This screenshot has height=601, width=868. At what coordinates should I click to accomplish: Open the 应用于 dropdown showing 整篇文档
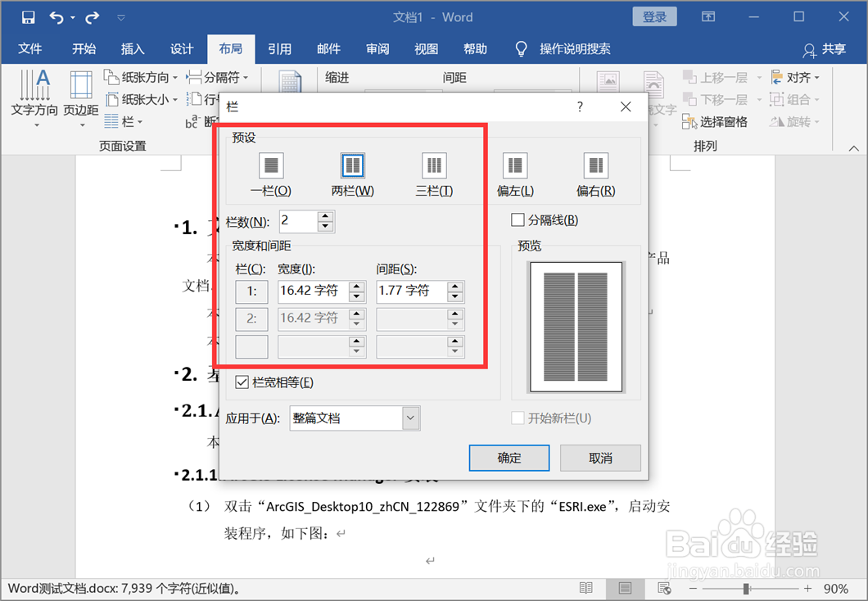click(x=409, y=418)
